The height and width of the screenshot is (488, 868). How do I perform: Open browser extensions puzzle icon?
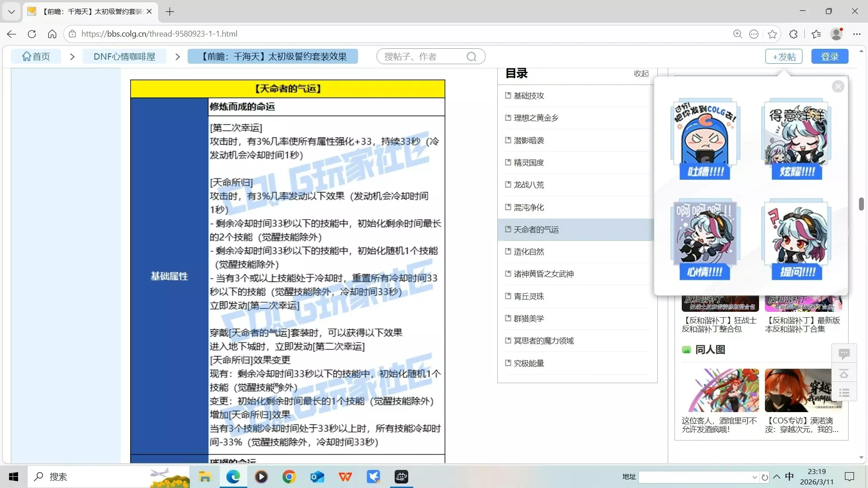click(793, 34)
